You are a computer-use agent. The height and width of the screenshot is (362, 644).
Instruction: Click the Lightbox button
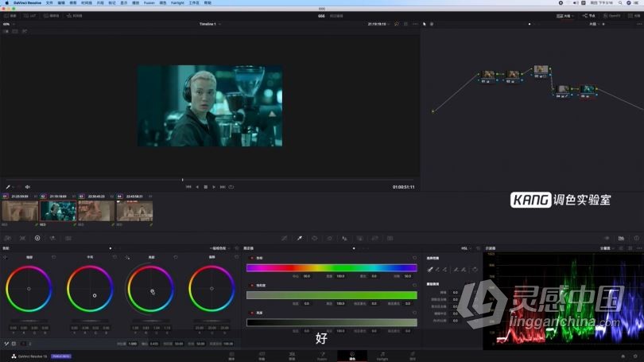click(635, 16)
